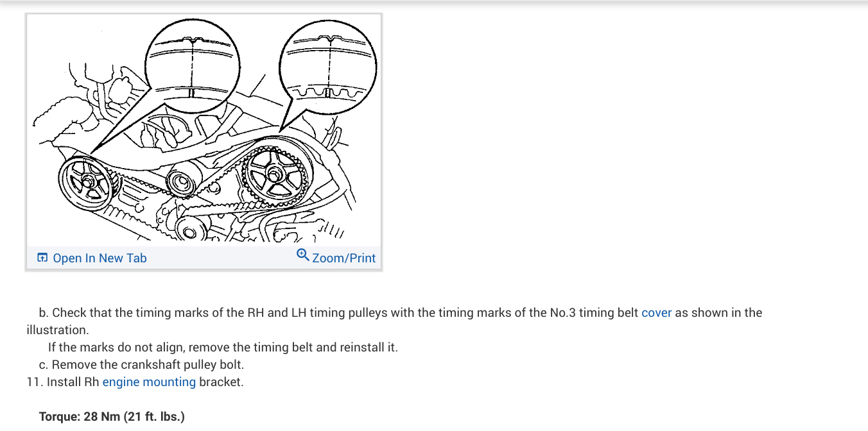Open the 'engine mounting' hyperlink
Image resolution: width=868 pixels, height=431 pixels.
pos(149,382)
